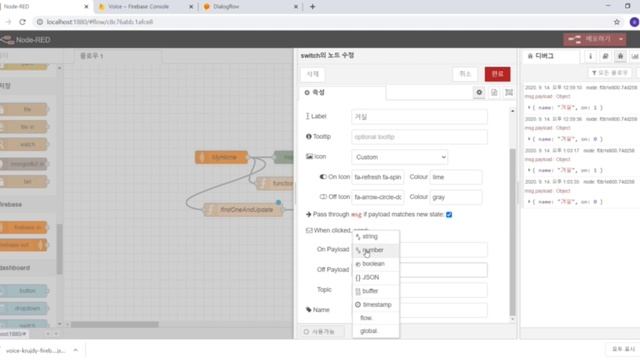Click the canvas horizontal scrollbar

pyautogui.click(x=115, y=325)
